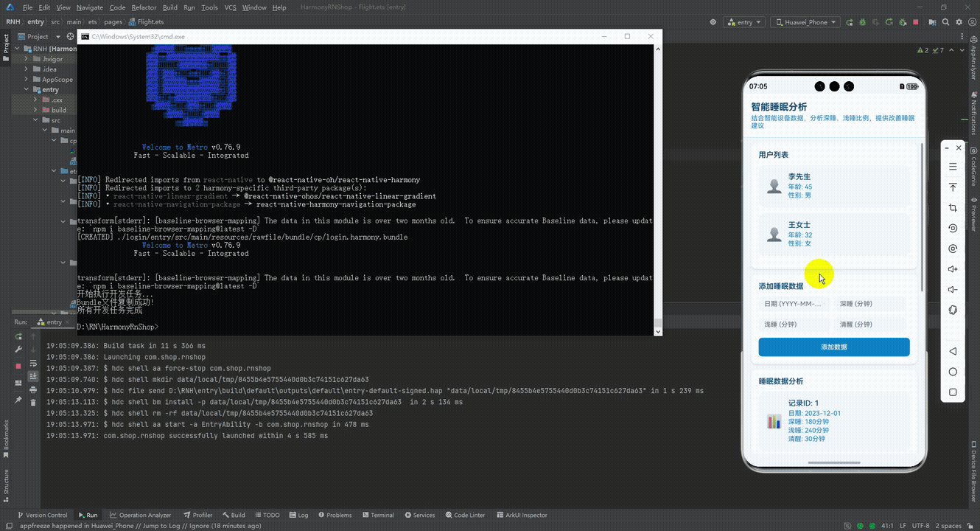This screenshot has height=531, width=980.
Task: Select 王女士 user card
Action: [x=834, y=235]
